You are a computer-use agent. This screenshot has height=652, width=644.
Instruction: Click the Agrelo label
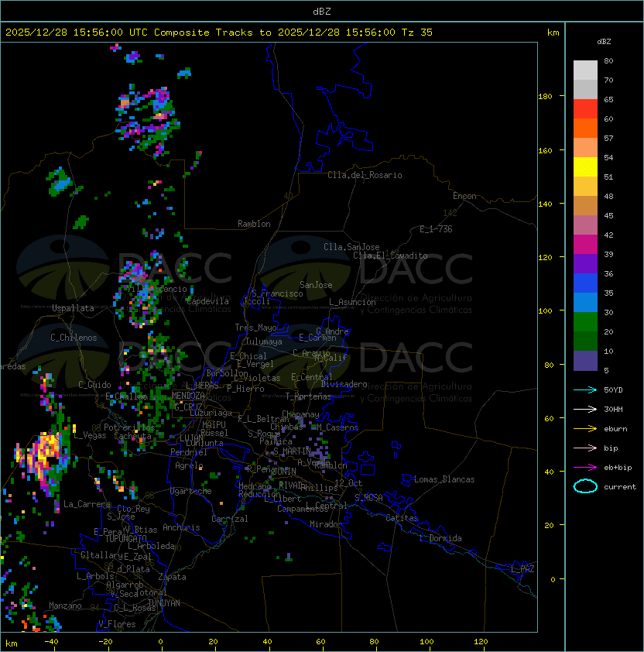(189, 465)
